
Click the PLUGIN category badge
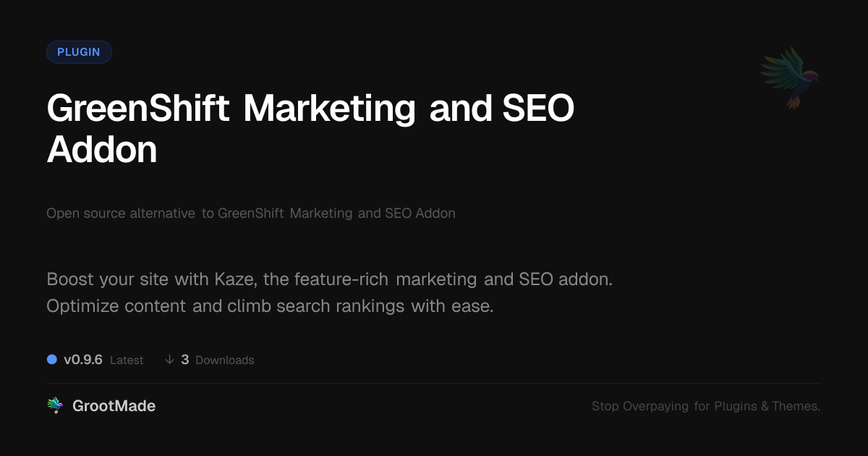79,52
